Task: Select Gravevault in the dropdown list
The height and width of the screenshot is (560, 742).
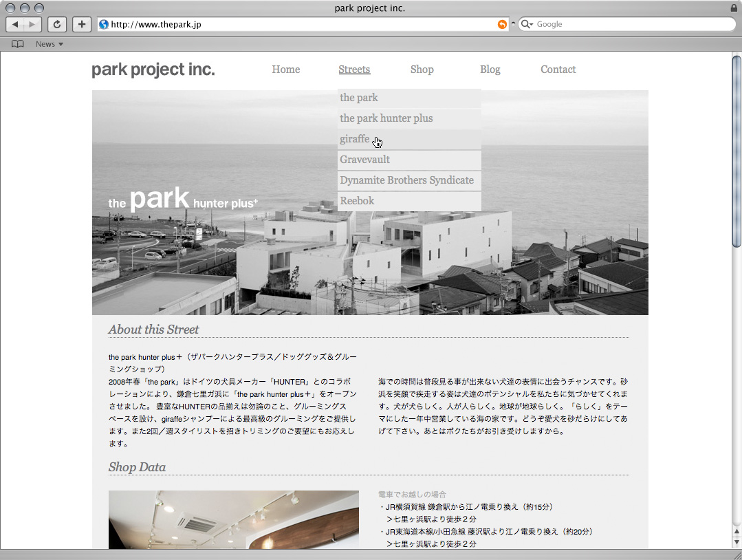Action: point(364,160)
